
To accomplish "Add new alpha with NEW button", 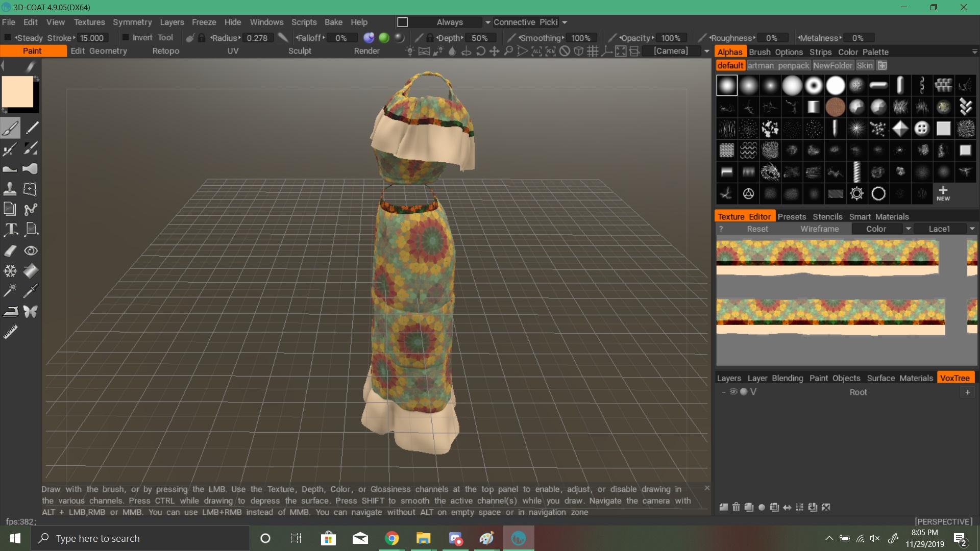I will tap(943, 193).
